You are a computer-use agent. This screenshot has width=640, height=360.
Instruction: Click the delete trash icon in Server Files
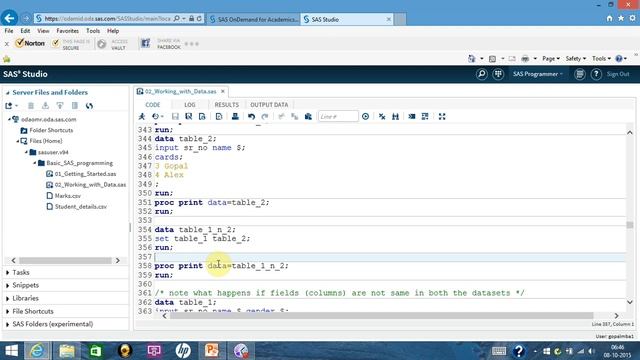[31, 106]
